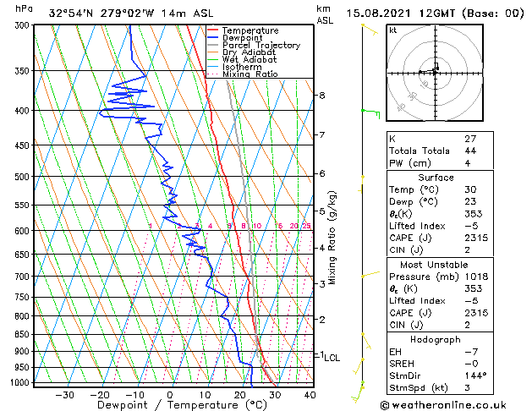Select the 'Dry Adiabat' legend label
Image resolution: width=532 pixels, height=411 pixels.
pyautogui.click(x=249, y=52)
